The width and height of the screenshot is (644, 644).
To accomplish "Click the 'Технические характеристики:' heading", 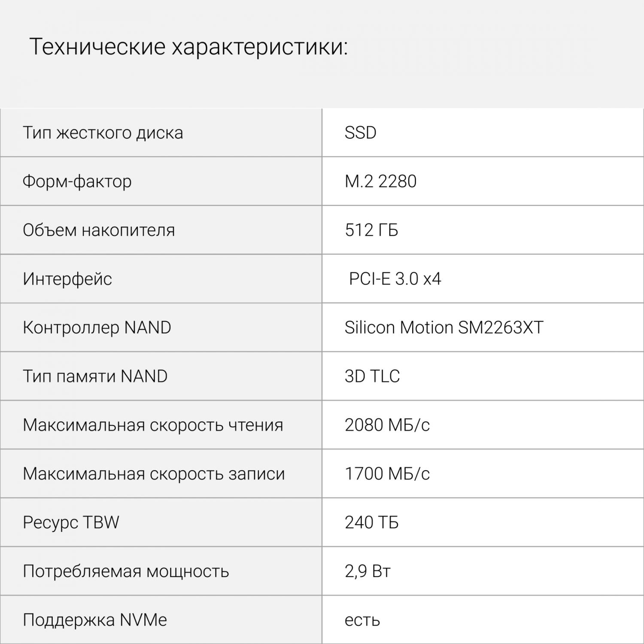I will [x=188, y=47].
